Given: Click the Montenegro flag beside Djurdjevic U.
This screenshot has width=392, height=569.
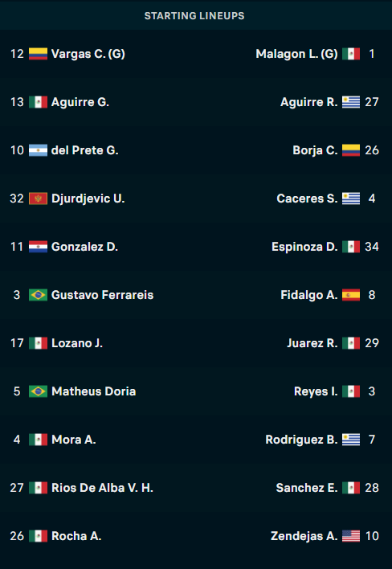Looking at the screenshot, I should point(38,199).
